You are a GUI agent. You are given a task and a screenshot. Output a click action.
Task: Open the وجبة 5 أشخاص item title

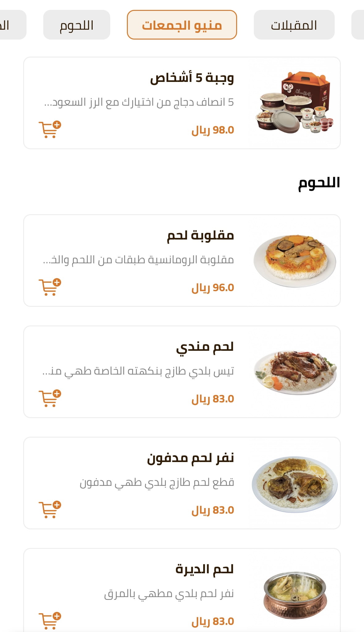click(x=192, y=78)
